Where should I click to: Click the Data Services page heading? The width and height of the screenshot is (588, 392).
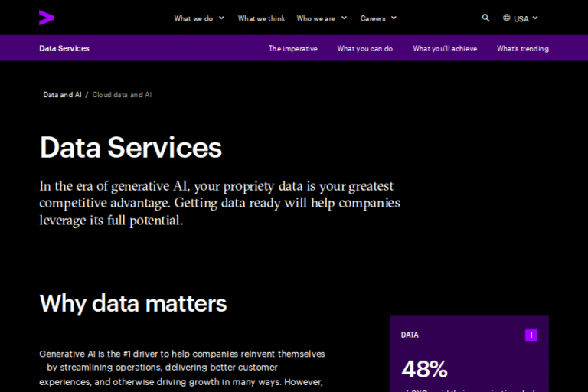point(131,147)
